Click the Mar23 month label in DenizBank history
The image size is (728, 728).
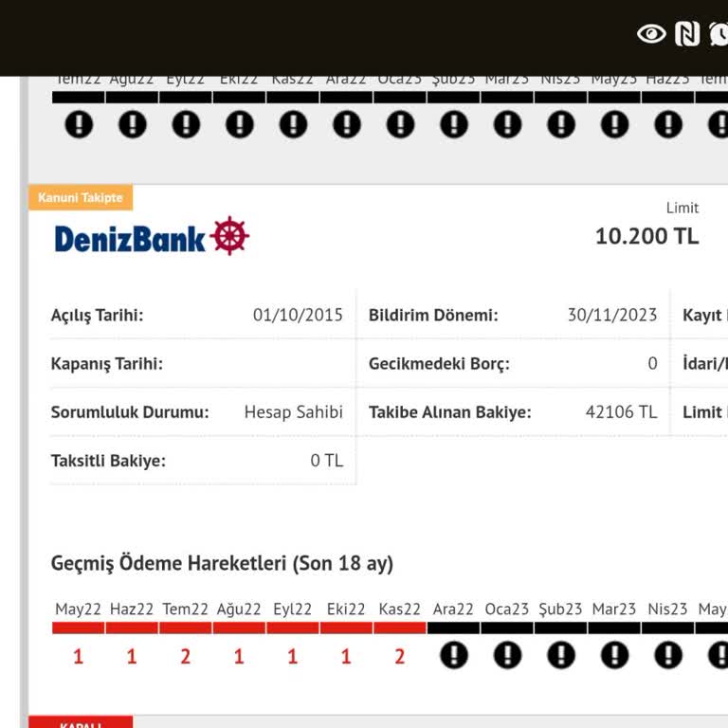(614, 609)
